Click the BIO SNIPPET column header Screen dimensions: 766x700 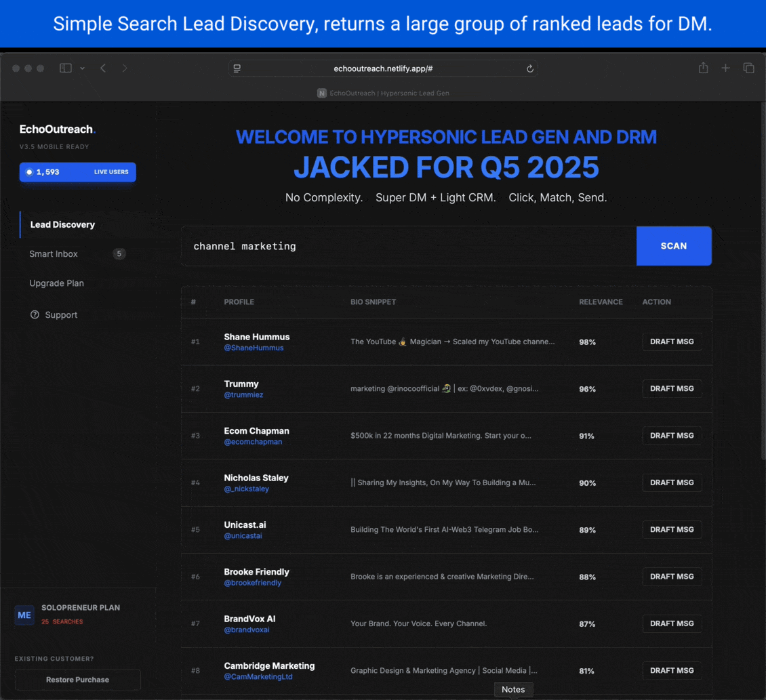374,302
